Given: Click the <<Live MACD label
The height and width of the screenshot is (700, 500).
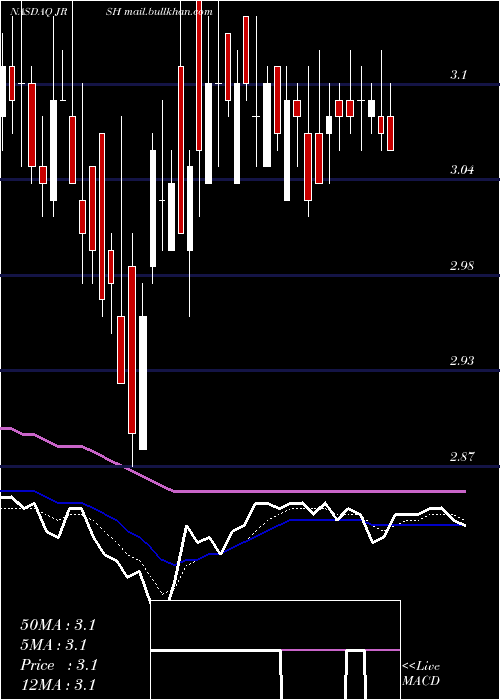Looking at the screenshot, I should tap(421, 674).
